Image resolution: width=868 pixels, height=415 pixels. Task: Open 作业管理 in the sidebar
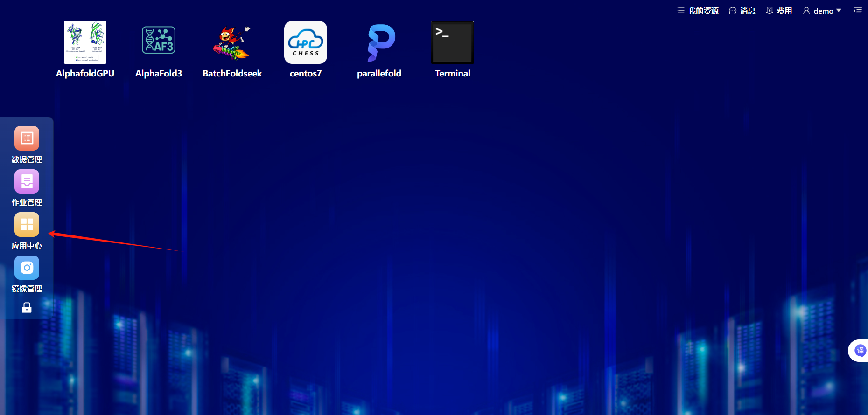pyautogui.click(x=27, y=188)
